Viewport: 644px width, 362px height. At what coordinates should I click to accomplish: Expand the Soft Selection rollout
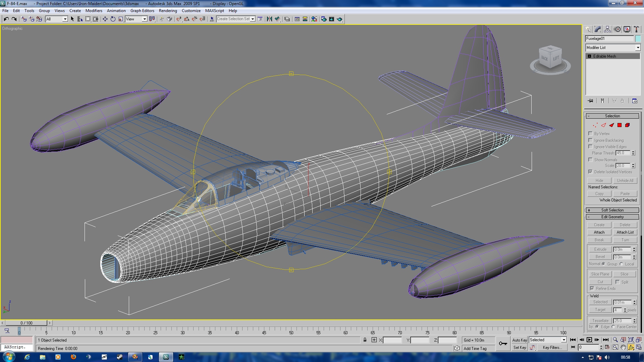[x=612, y=210]
